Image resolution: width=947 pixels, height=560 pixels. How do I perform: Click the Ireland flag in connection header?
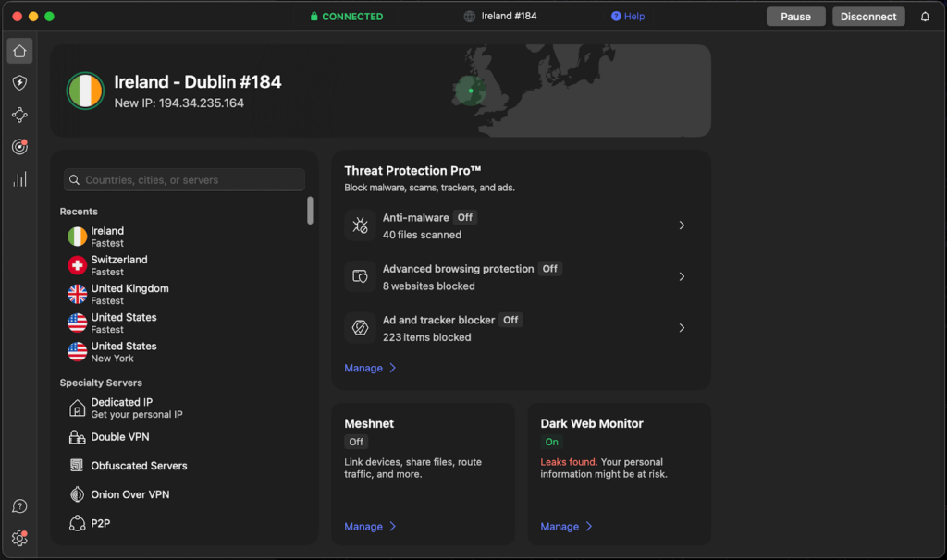point(85,91)
